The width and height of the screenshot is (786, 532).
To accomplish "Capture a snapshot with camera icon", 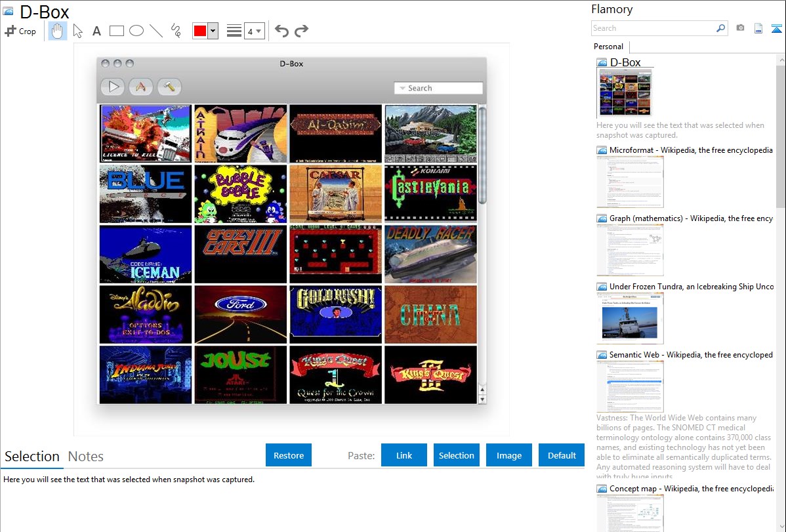I will [740, 28].
